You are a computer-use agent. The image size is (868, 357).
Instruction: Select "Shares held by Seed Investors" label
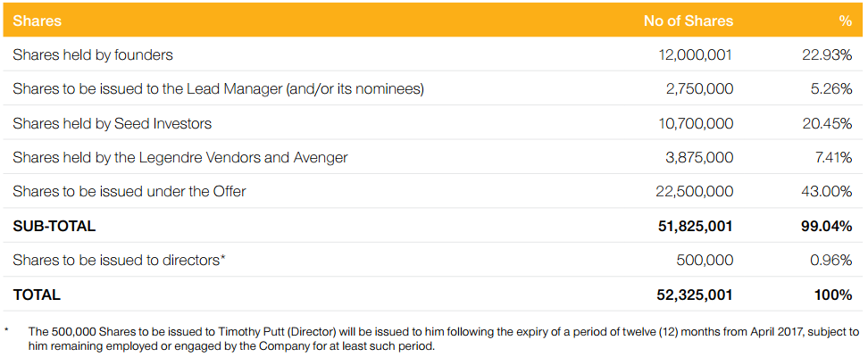[113, 123]
